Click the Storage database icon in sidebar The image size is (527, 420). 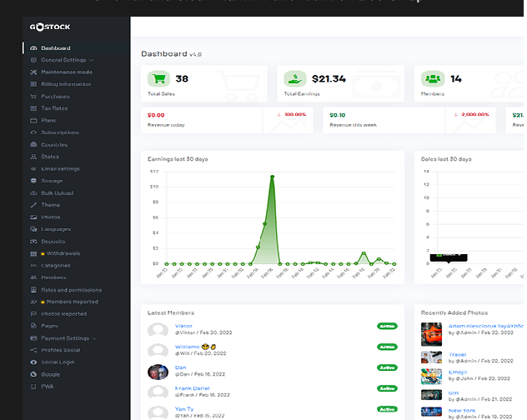pyautogui.click(x=33, y=181)
